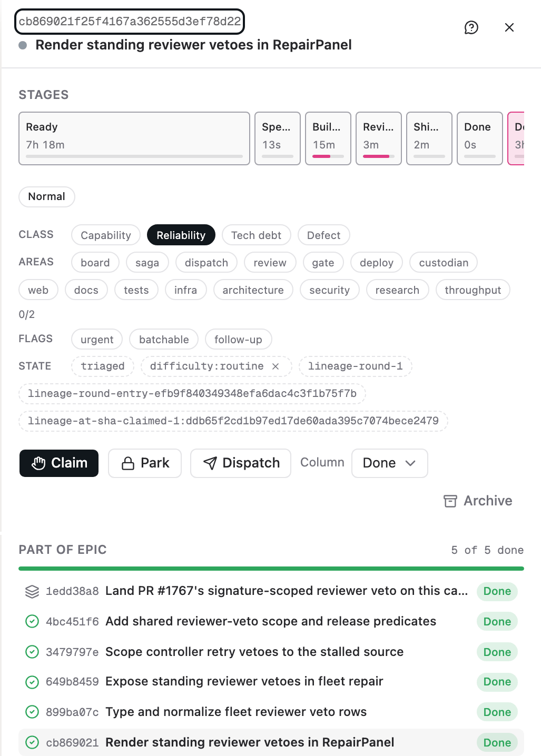Image resolution: width=541 pixels, height=756 pixels.
Task: Toggle the urgent flag chip
Action: pyautogui.click(x=97, y=339)
